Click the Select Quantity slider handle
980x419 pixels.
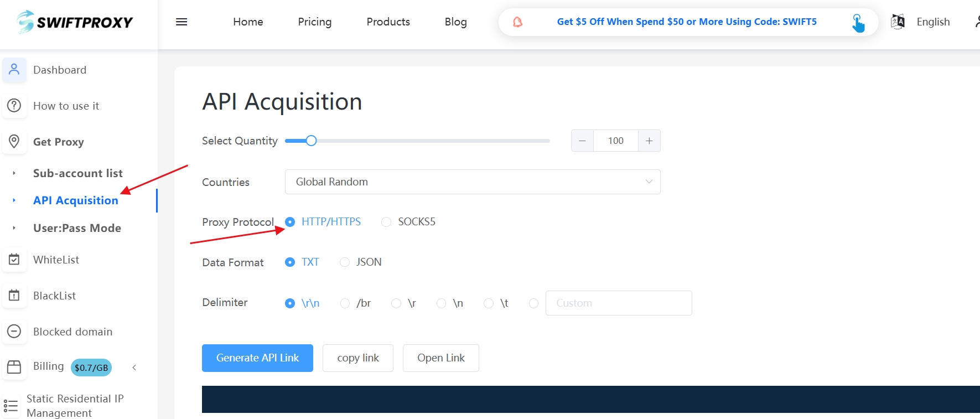click(x=311, y=141)
